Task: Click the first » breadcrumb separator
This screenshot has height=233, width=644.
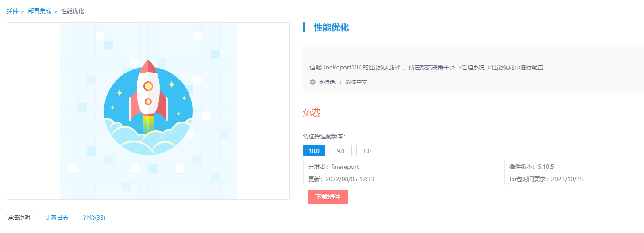Action: click(x=23, y=11)
